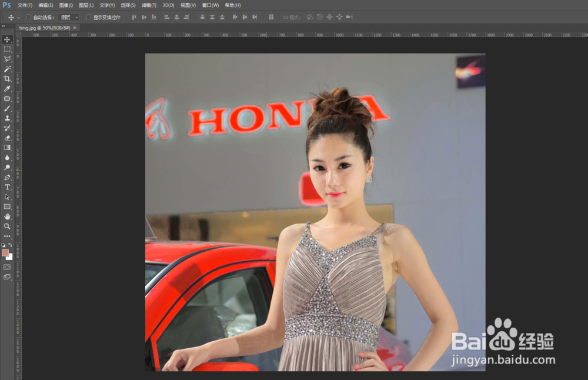Click Align top edges button
Image resolution: width=588 pixels, height=380 pixels.
pos(134,17)
